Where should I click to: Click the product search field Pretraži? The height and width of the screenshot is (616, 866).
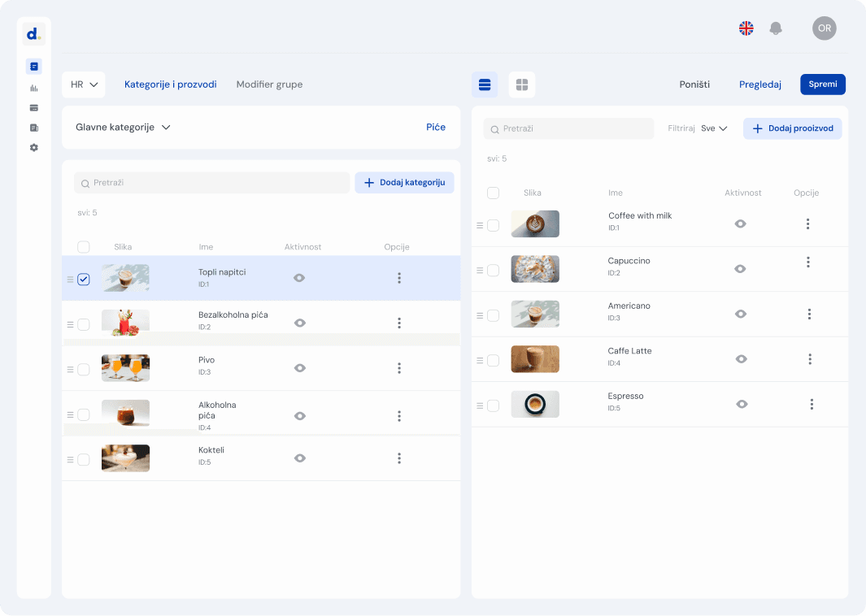(569, 128)
